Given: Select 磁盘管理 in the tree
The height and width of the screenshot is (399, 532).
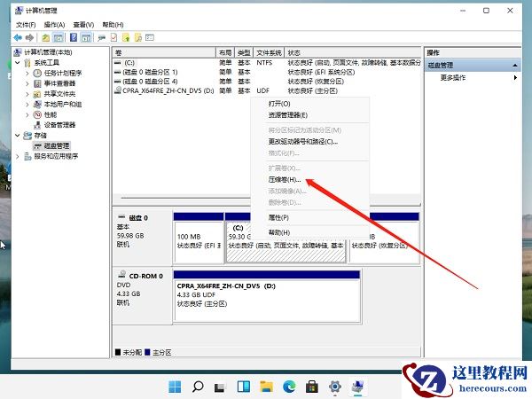Looking at the screenshot, I should 57,146.
